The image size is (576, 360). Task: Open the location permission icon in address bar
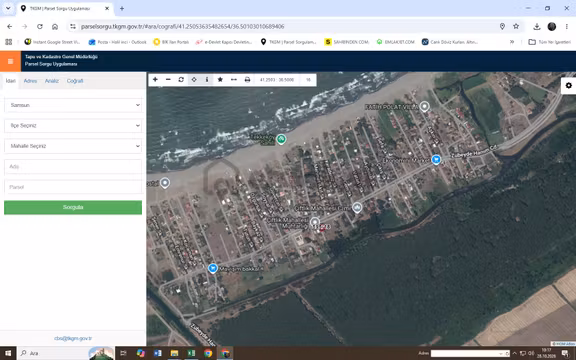tap(502, 26)
